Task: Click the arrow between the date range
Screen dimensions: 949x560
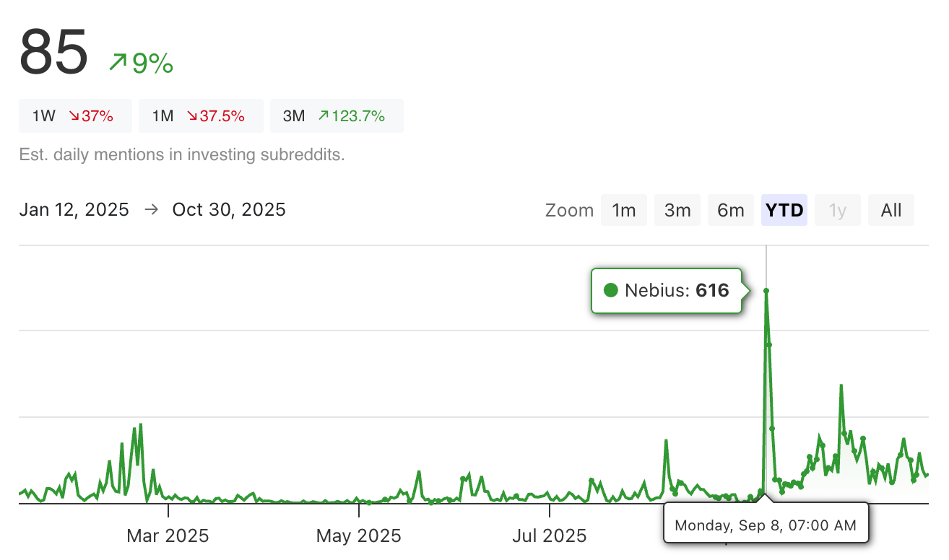Action: (x=151, y=210)
